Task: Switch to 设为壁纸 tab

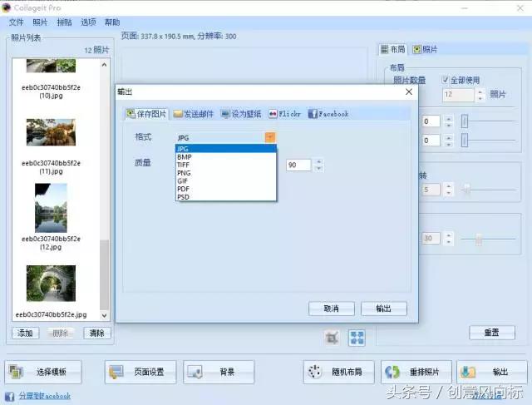Action: tap(241, 114)
